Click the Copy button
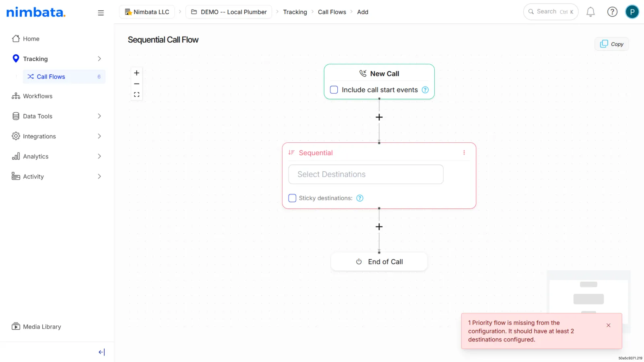 tap(611, 44)
